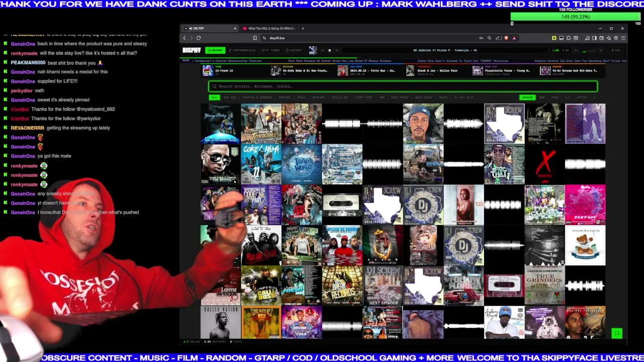The image size is (644, 362).
Task: Click the Ross Reveals news ticker headline
Action: [x=340, y=61]
